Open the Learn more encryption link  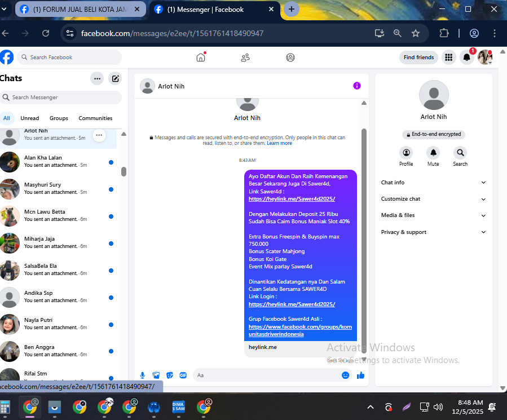click(279, 143)
